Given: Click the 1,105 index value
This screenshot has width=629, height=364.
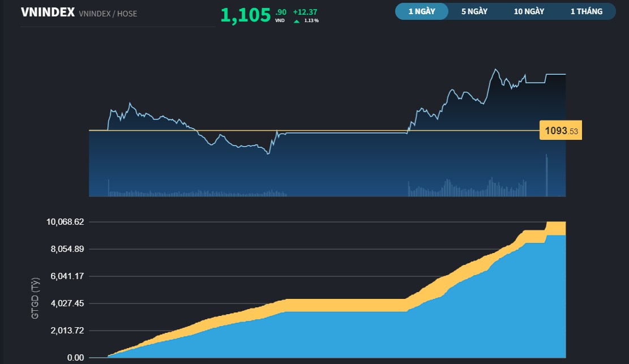Looking at the screenshot, I should coord(246,15).
